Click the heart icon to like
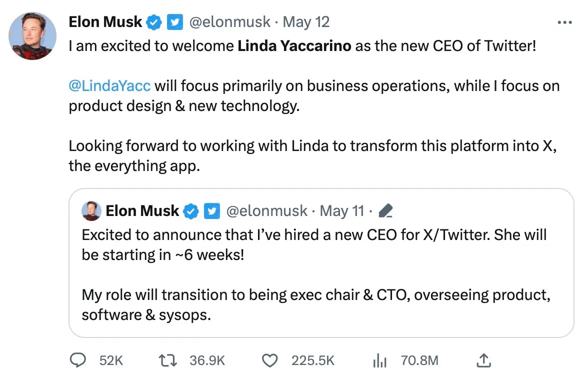The height and width of the screenshot is (379, 588). pos(270,360)
